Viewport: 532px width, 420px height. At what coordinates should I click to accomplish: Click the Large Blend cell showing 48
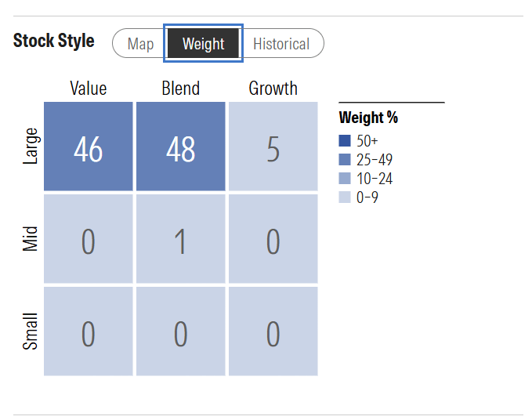(180, 147)
